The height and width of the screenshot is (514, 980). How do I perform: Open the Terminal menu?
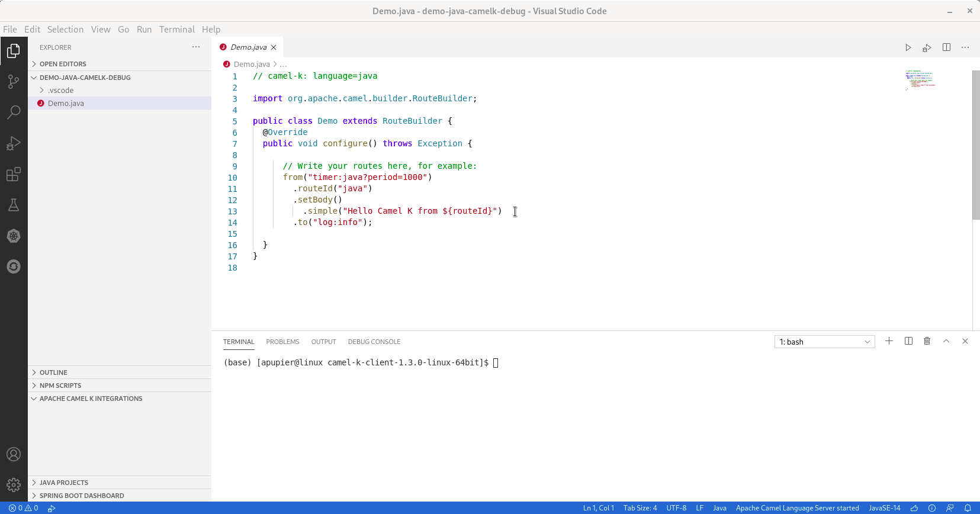[x=176, y=30]
